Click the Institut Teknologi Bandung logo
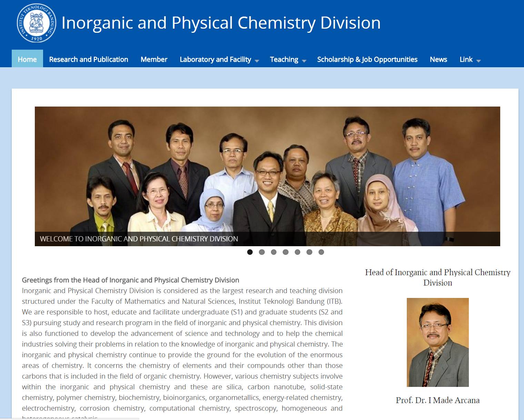The image size is (524, 420). point(37,23)
